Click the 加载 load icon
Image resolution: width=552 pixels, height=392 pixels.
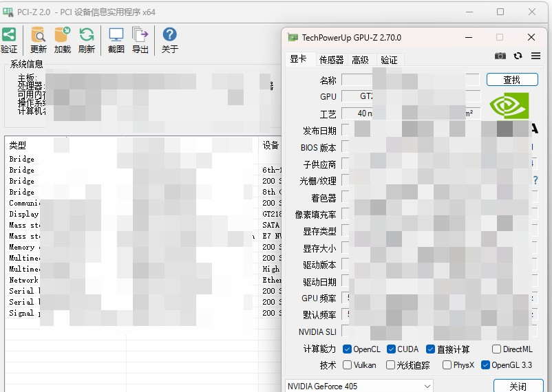[x=63, y=34]
